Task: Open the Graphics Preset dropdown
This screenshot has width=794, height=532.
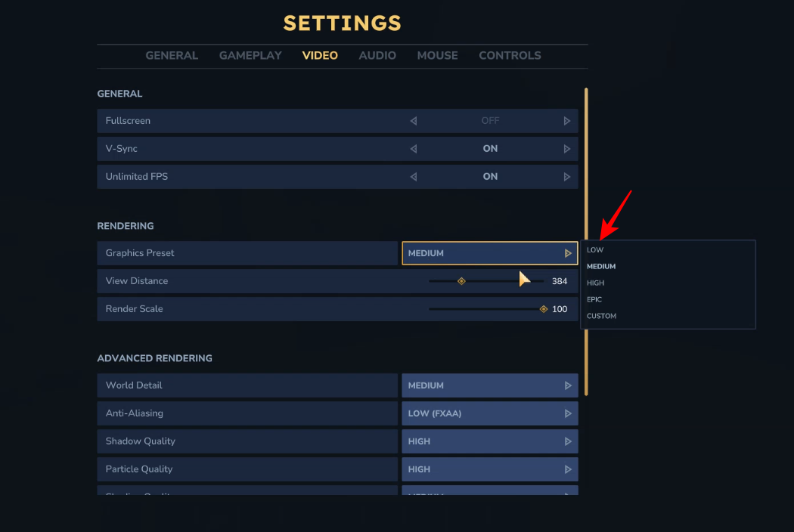Action: click(x=489, y=253)
